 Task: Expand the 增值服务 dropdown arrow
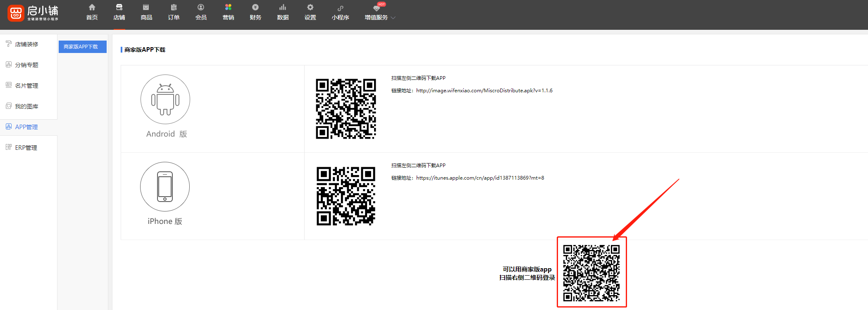(393, 18)
